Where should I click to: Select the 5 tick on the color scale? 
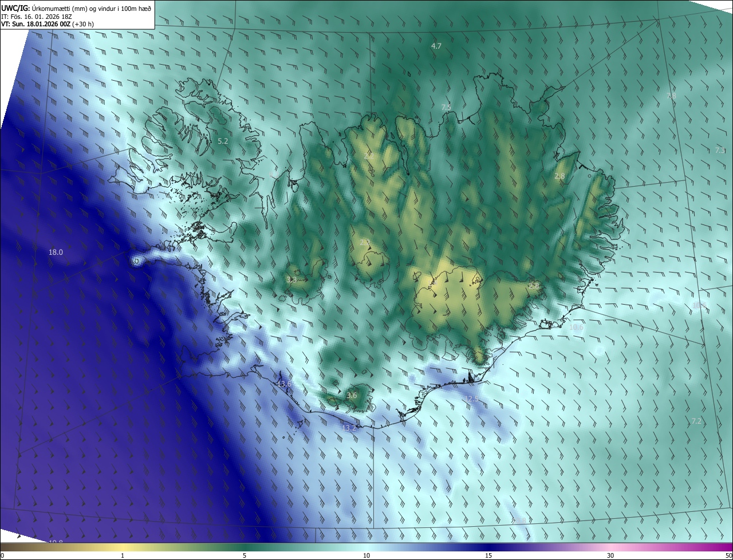point(245,555)
